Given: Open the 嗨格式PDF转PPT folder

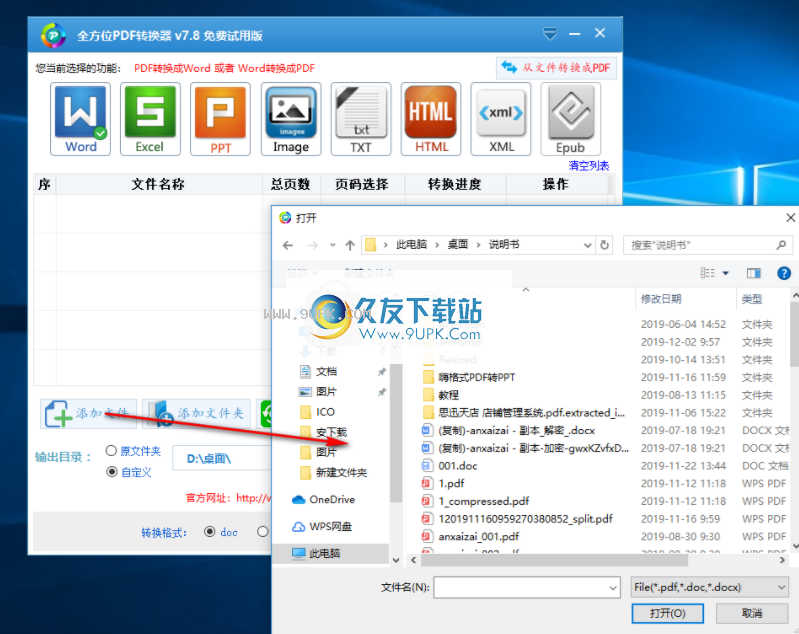Looking at the screenshot, I should [x=476, y=377].
